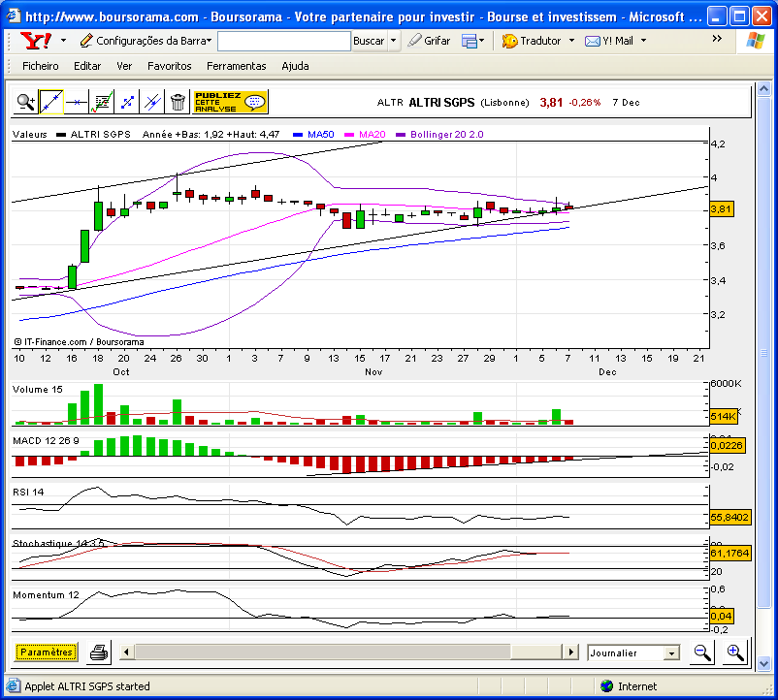Click the page vertical scrollbar up arrow

click(763, 89)
